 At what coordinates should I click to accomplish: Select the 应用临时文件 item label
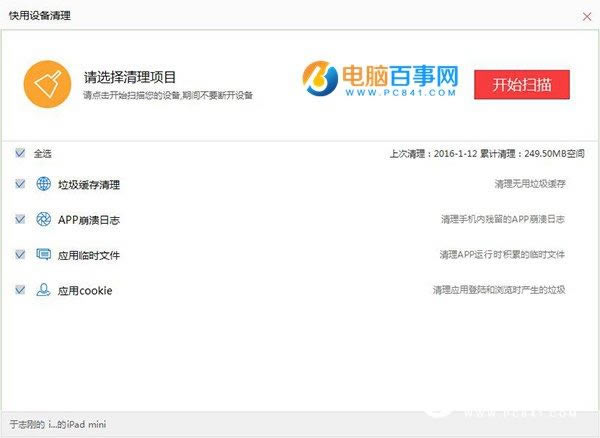(x=89, y=256)
